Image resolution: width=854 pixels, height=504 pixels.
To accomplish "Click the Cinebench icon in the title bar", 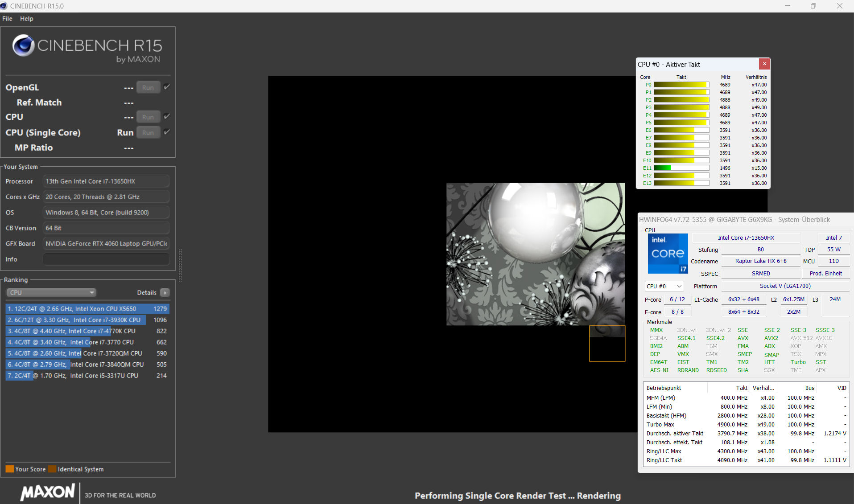I will tap(4, 6).
